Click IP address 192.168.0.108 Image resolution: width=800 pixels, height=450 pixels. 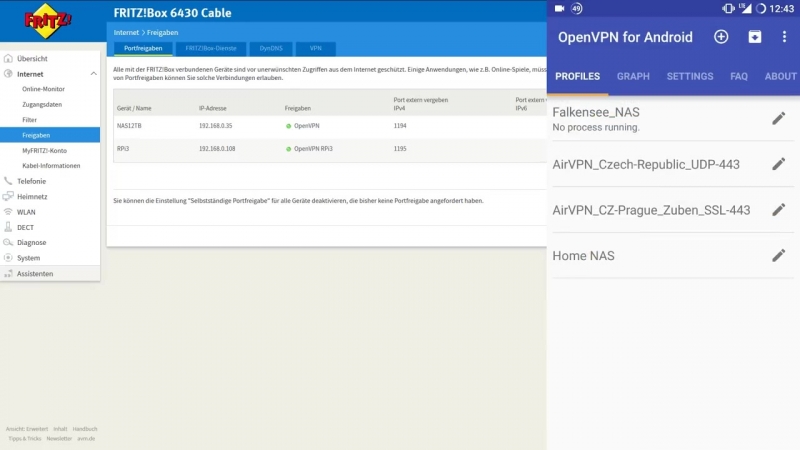(x=217, y=148)
